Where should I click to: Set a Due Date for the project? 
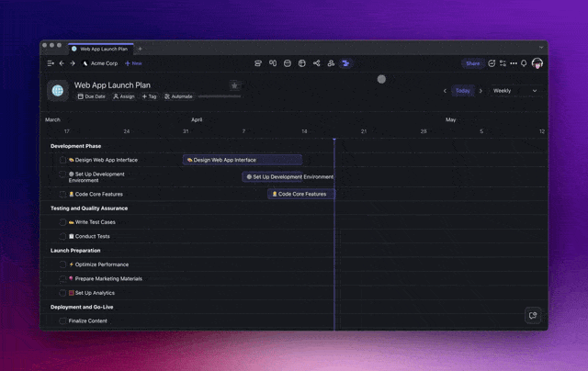[92, 96]
